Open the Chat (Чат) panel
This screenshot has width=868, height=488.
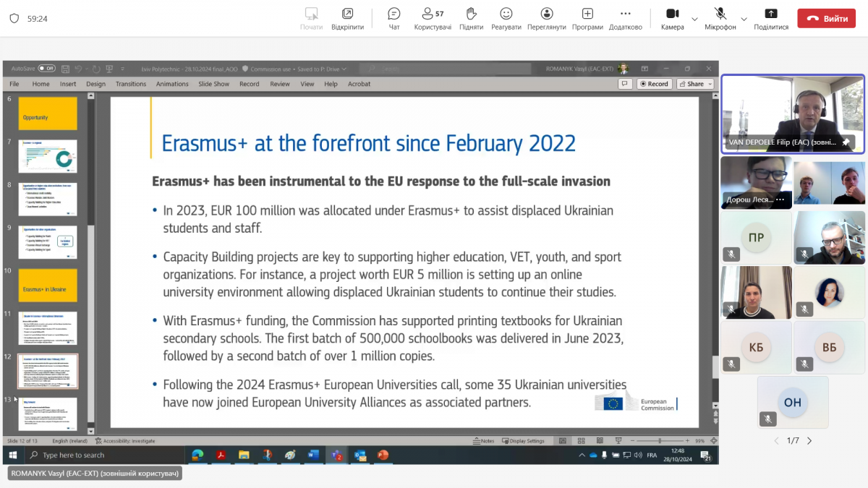(394, 18)
